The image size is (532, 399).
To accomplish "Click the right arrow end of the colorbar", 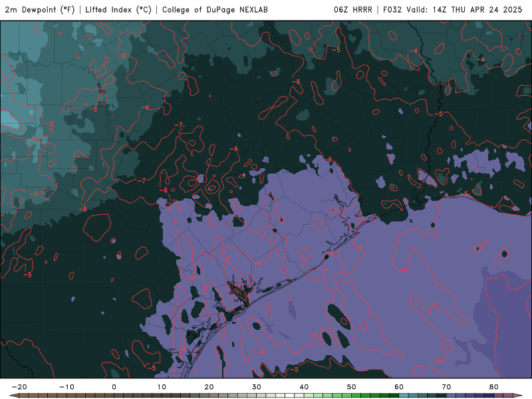I will coord(518,396).
